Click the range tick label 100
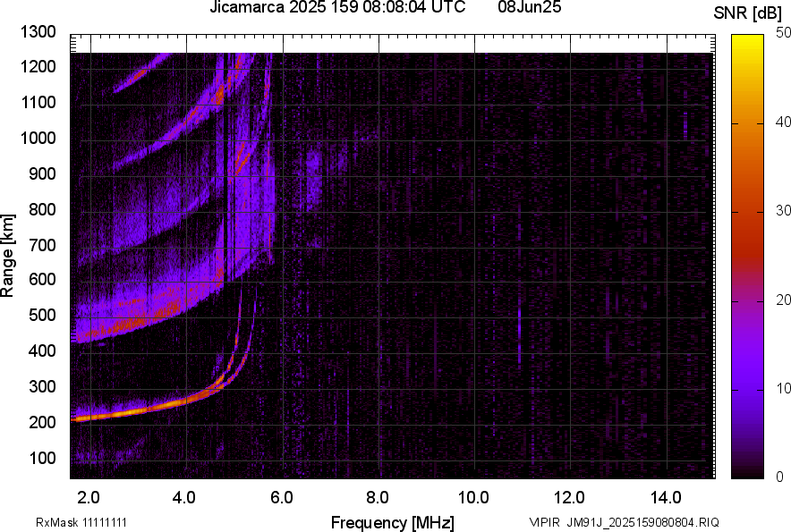The width and height of the screenshot is (791, 532). [x=42, y=458]
